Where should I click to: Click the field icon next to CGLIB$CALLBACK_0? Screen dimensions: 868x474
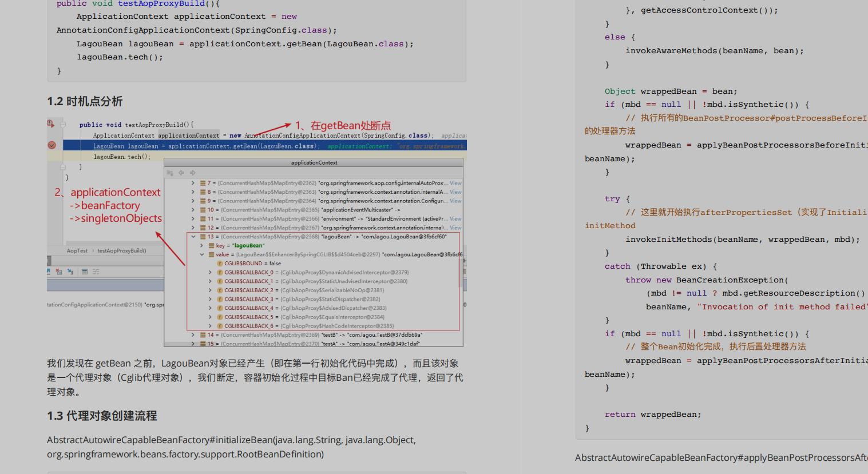(220, 272)
